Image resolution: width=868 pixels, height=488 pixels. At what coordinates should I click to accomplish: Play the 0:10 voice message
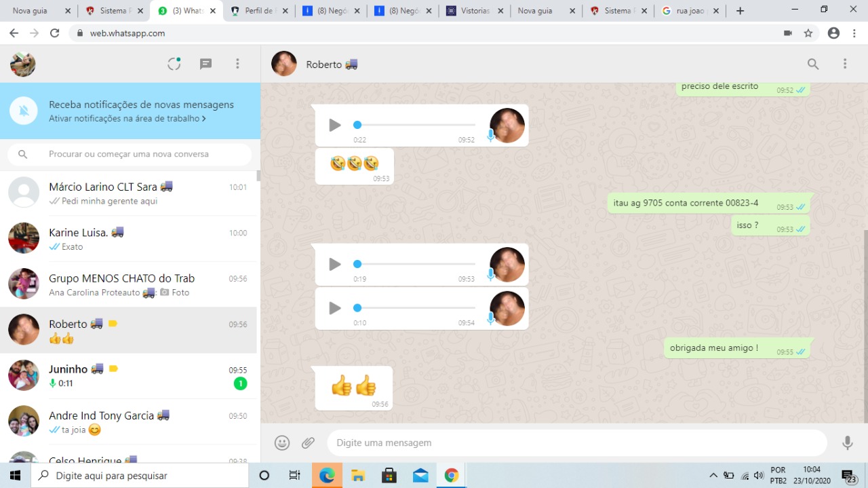coord(334,308)
